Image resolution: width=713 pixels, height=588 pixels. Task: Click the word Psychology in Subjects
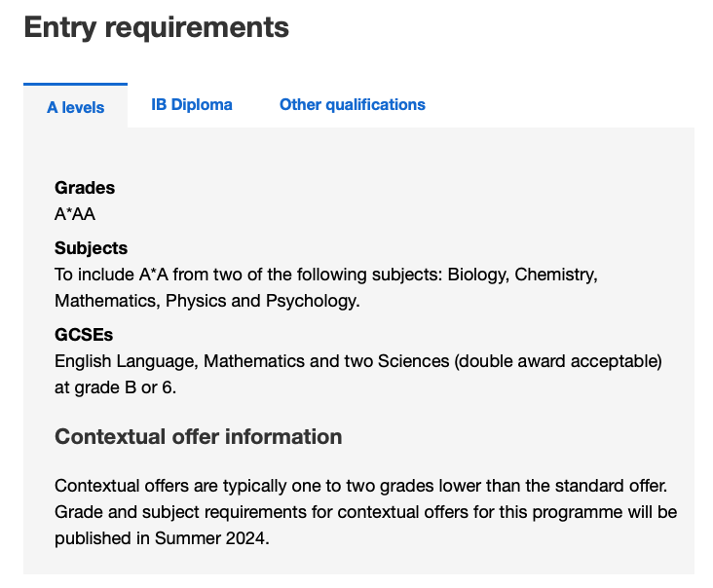point(312,301)
